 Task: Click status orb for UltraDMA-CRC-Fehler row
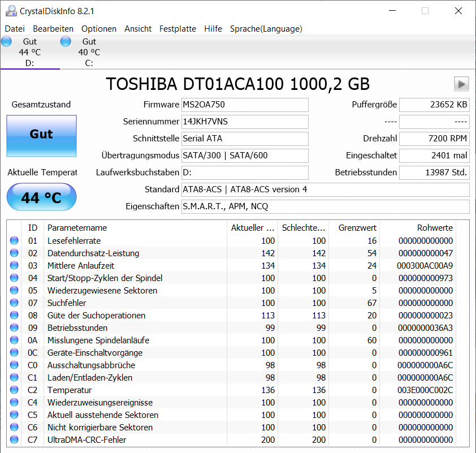[x=14, y=439]
